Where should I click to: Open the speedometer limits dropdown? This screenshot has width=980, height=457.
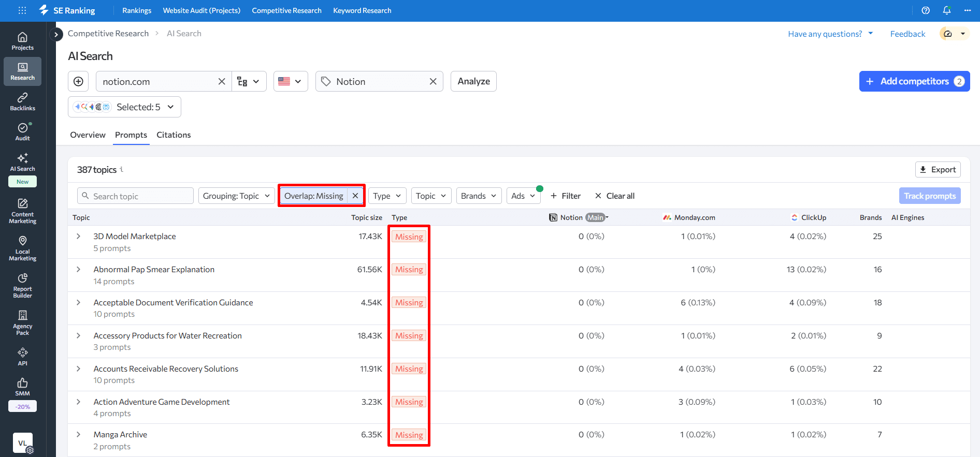[955, 34]
